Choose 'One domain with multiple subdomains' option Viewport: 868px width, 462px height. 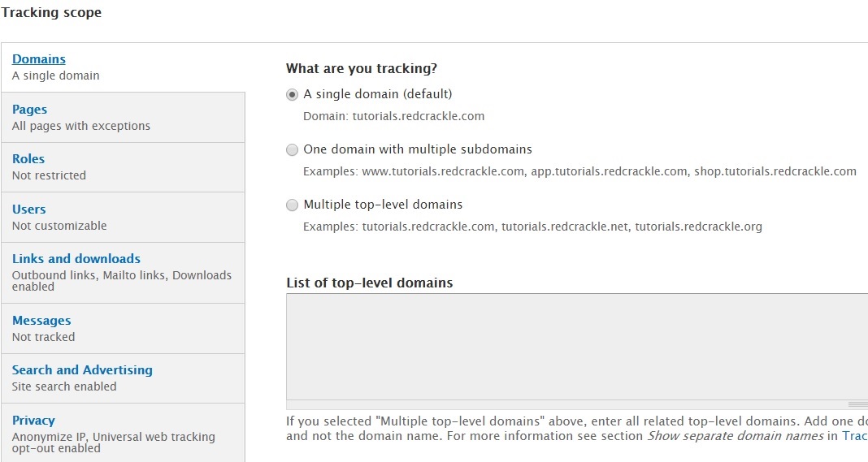click(292, 150)
